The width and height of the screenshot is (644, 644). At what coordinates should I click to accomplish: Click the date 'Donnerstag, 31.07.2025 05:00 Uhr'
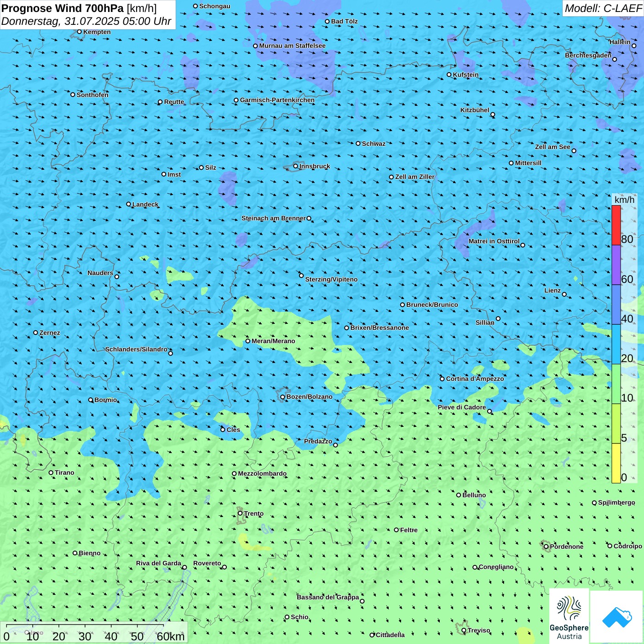click(x=86, y=21)
